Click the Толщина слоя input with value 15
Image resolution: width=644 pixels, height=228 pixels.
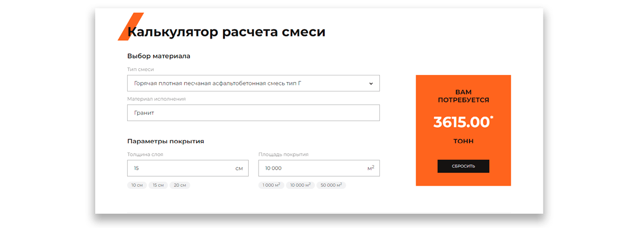pos(188,168)
